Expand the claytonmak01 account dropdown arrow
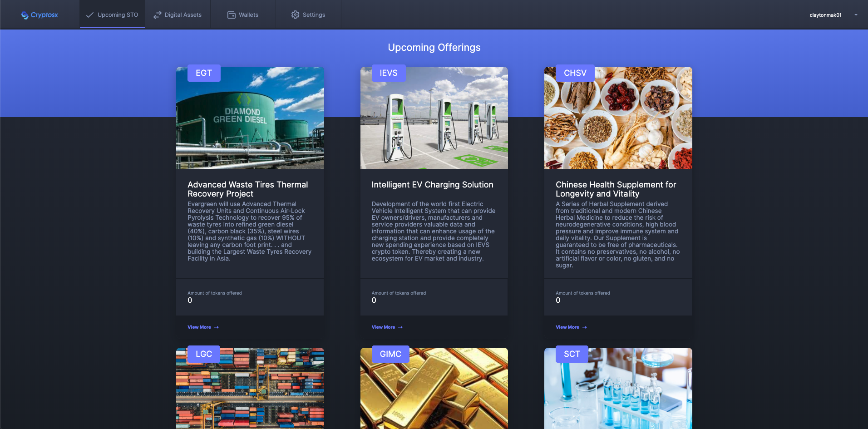Image resolution: width=868 pixels, height=429 pixels. (856, 15)
